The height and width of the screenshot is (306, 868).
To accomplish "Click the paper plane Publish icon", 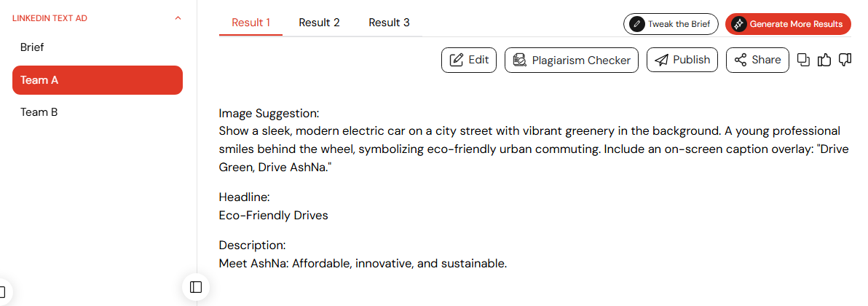I will [x=661, y=60].
